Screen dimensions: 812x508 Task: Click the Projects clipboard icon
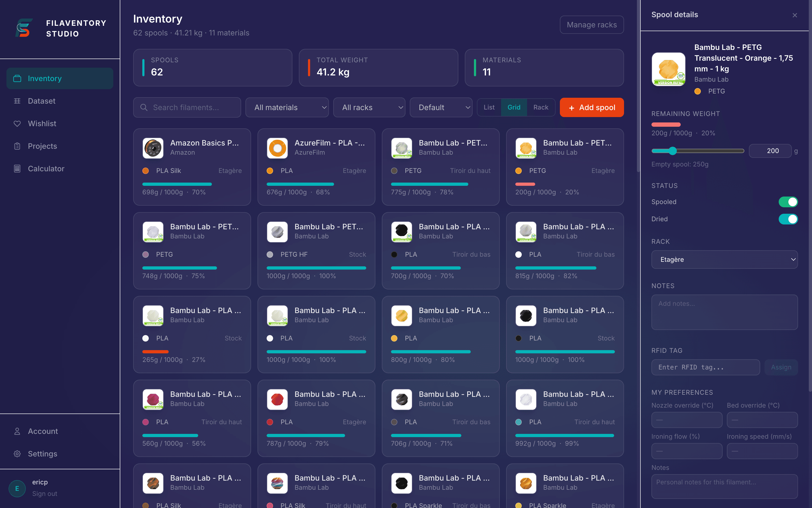pos(17,146)
